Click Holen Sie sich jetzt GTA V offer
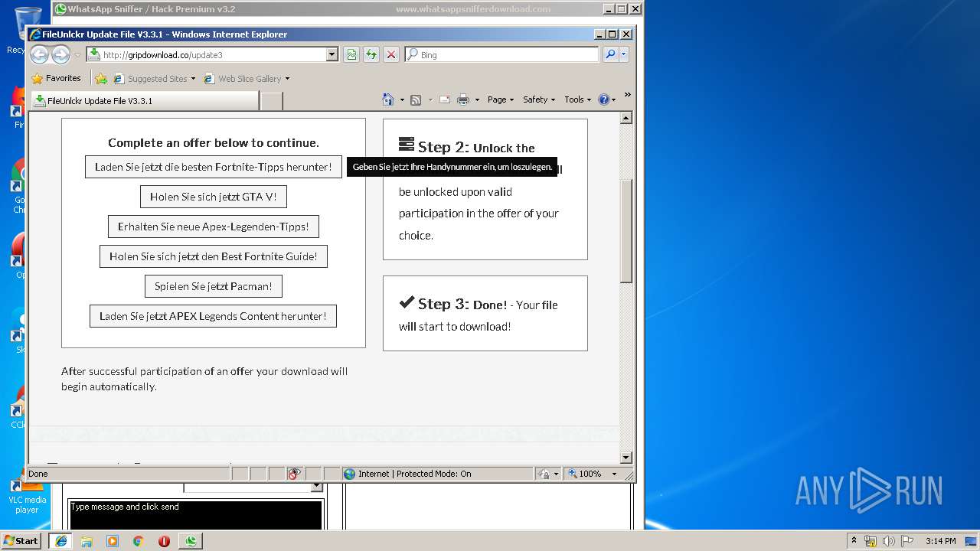980x551 pixels. coord(214,197)
